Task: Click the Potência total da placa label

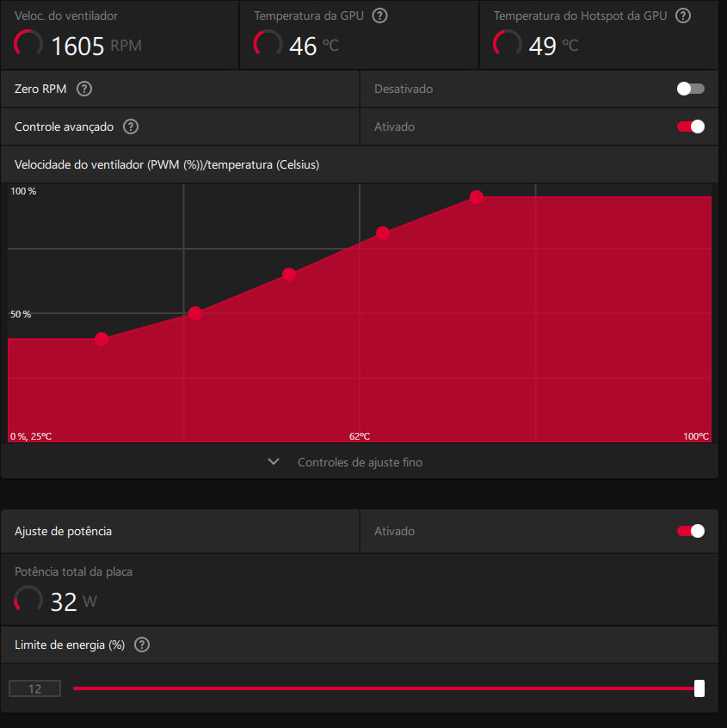Action: [x=73, y=571]
